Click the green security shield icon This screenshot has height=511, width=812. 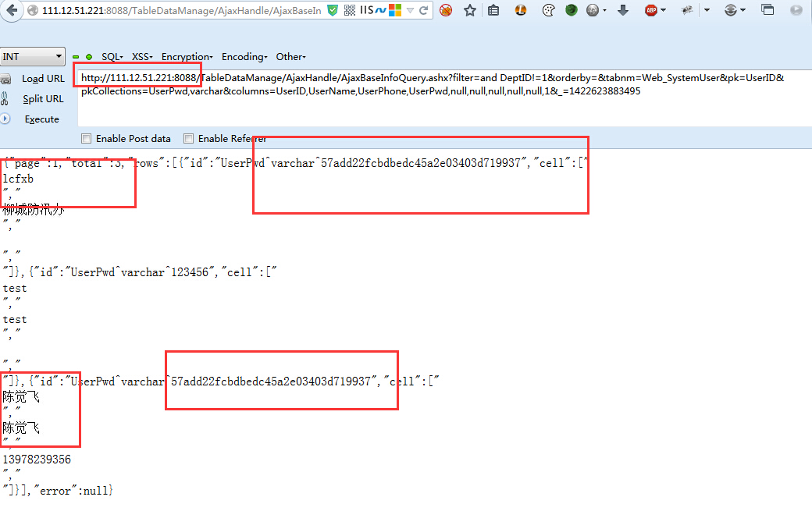click(333, 10)
